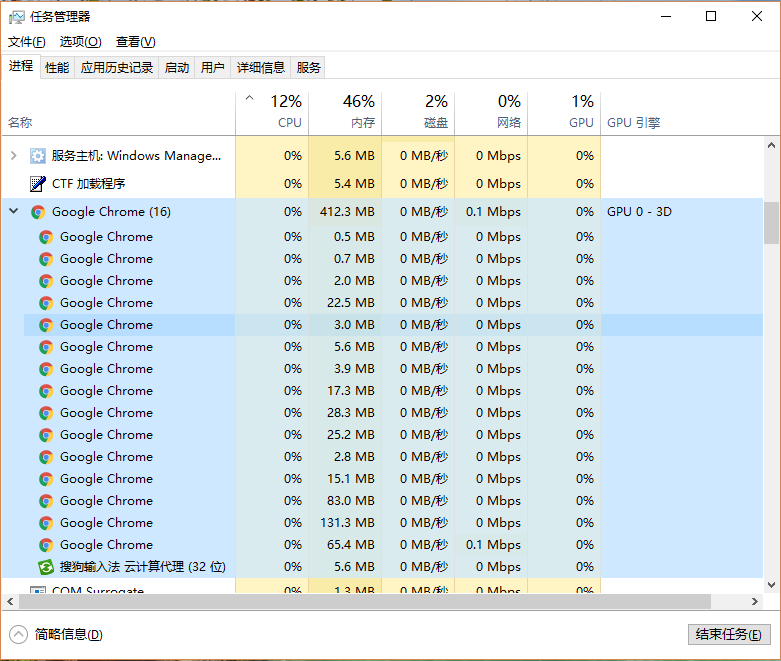Open the 选项(O) menu
Screen dimensions: 781x661
pyautogui.click(x=80, y=42)
